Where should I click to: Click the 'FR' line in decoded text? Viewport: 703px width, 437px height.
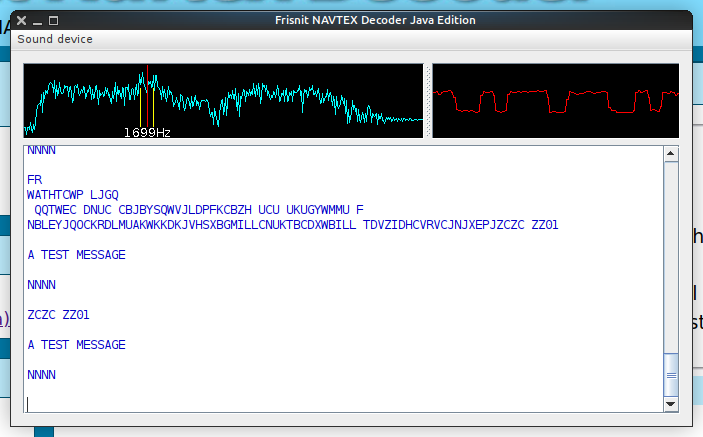[x=35, y=180]
